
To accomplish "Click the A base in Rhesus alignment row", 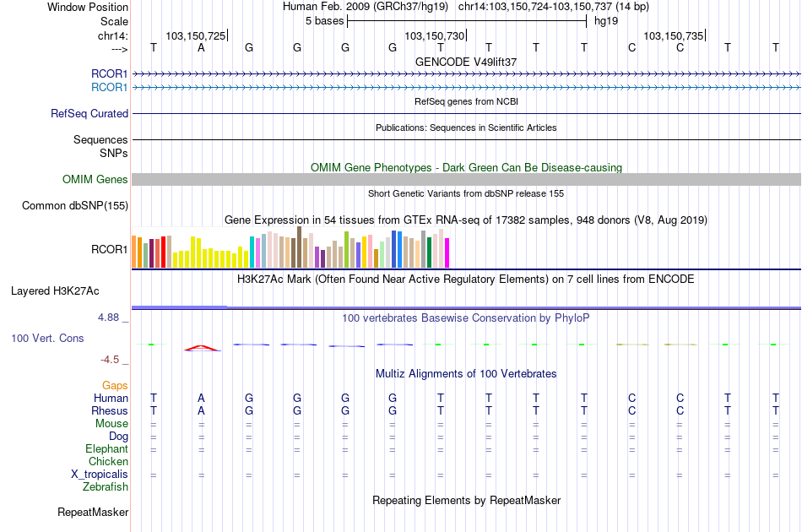I will click(201, 410).
